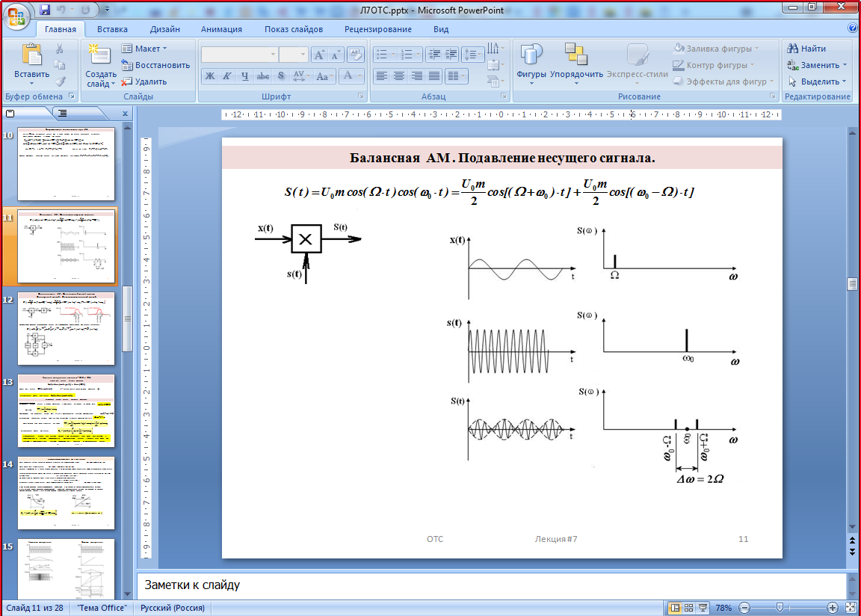Toggle underline (Ч) text formatting
Screen dimensions: 861x616
point(244,76)
